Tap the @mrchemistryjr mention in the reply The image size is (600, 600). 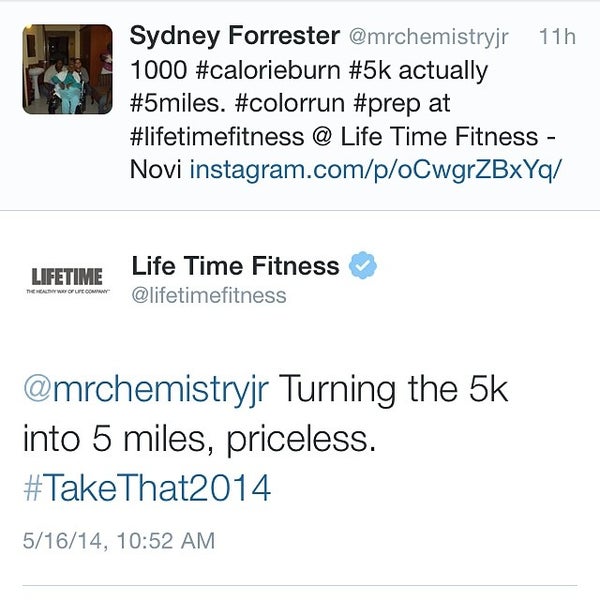tap(145, 389)
